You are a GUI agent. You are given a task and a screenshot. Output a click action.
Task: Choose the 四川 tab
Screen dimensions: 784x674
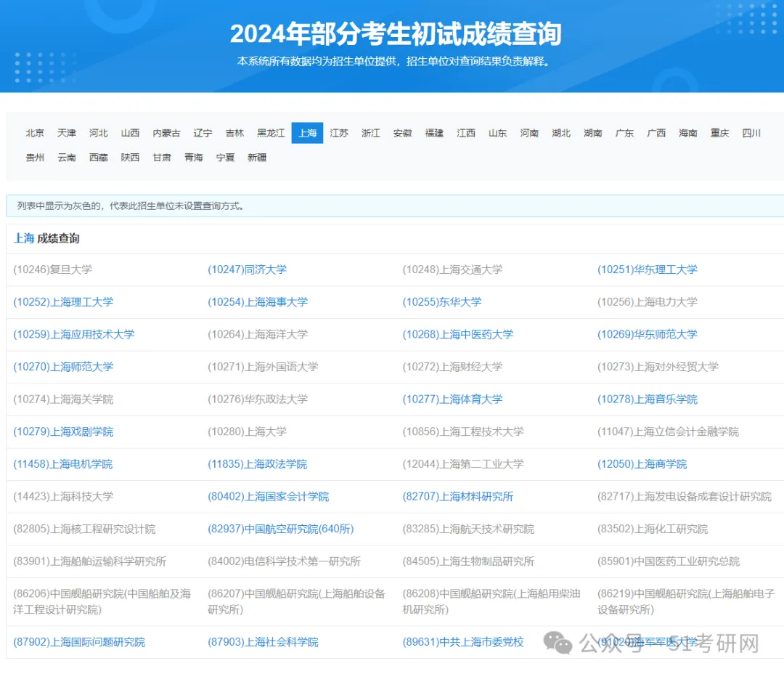(751, 133)
